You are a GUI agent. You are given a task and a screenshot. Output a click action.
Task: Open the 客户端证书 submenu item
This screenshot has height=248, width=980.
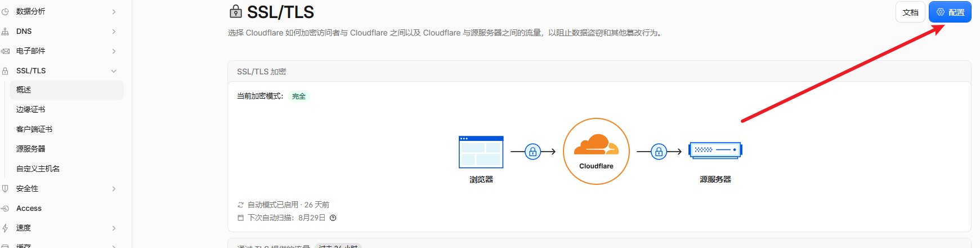(66, 130)
